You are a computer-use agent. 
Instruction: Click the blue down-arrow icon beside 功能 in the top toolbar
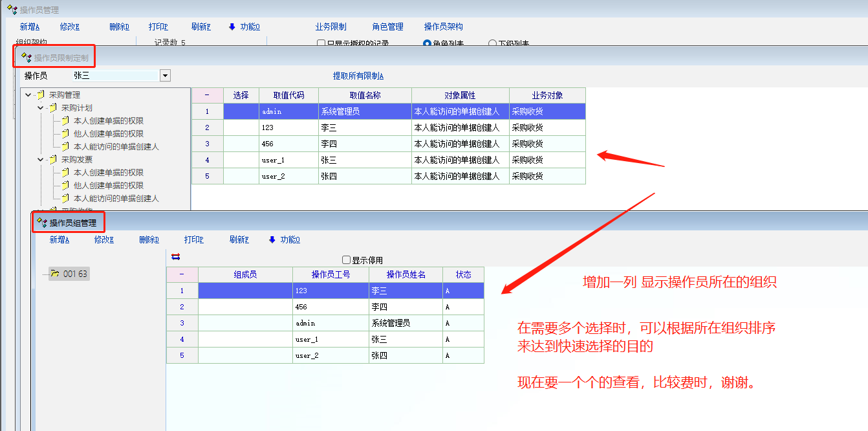(232, 27)
